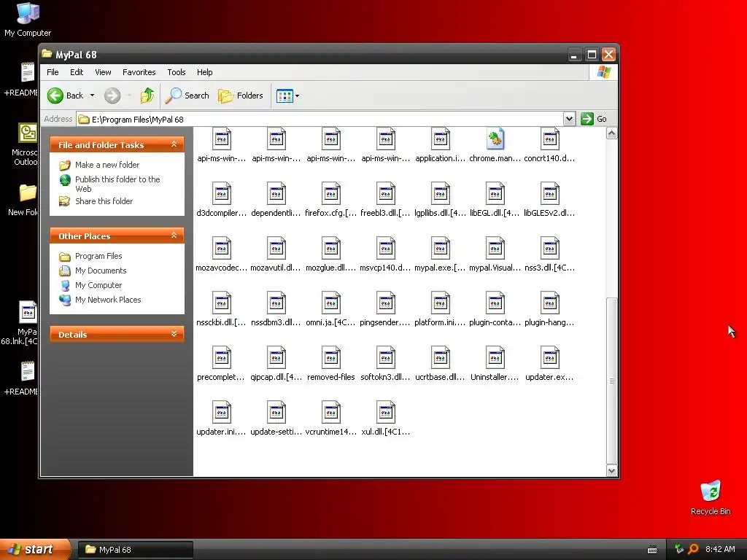Open the Tools menu
Viewport: 747px width, 560px height.
pos(177,72)
